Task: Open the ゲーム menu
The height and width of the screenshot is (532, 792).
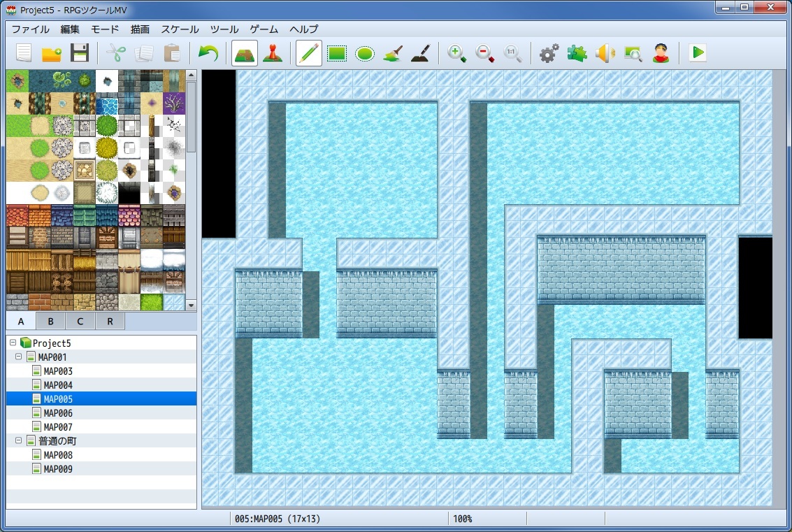Action: pyautogui.click(x=264, y=29)
